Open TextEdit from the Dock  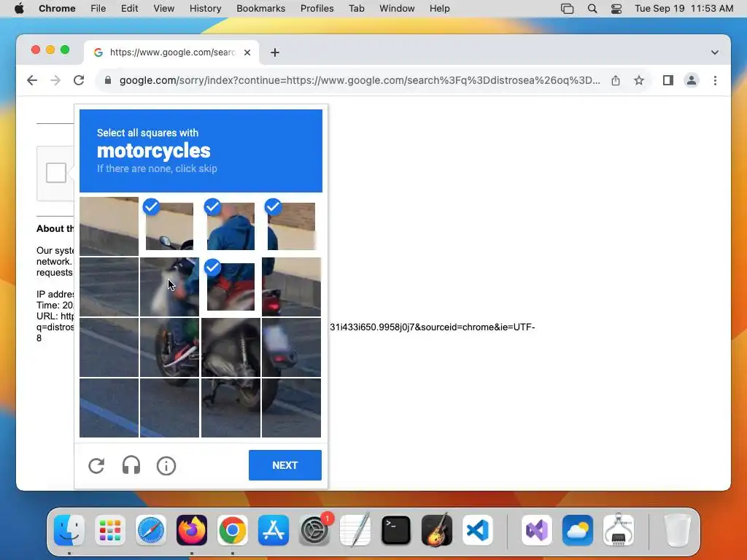pyautogui.click(x=355, y=530)
